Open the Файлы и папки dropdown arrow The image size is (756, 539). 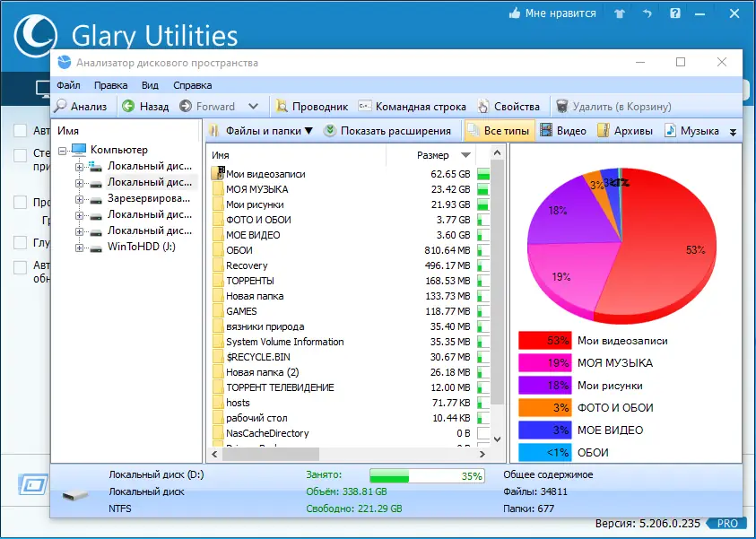tap(309, 131)
